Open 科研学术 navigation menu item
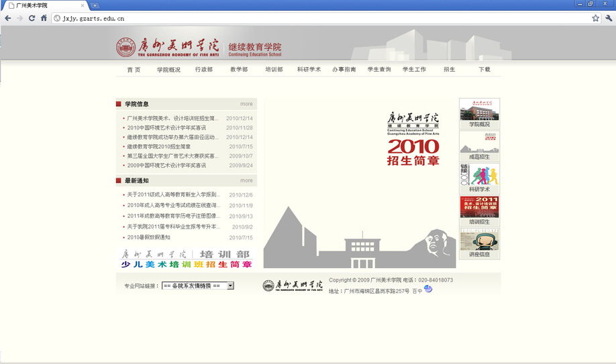The width and height of the screenshot is (616, 364). point(309,70)
